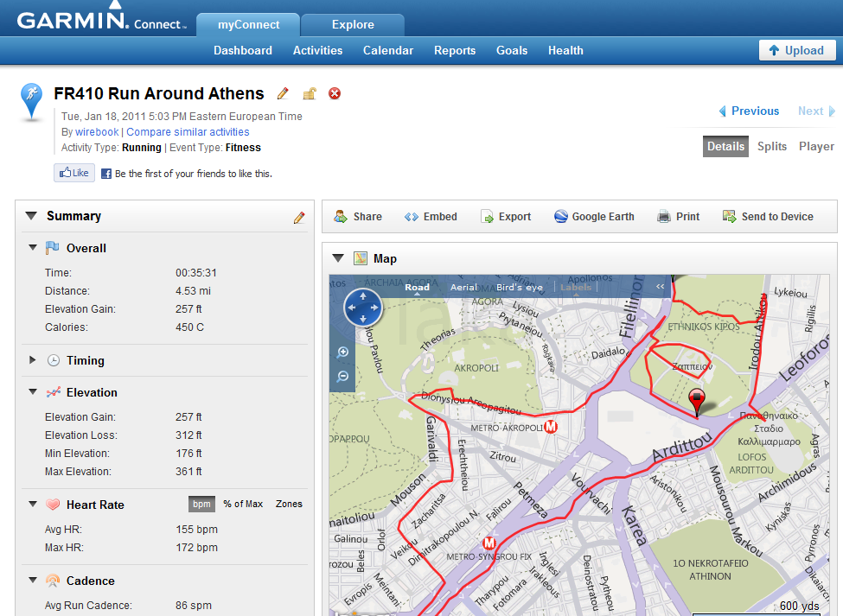The height and width of the screenshot is (616, 843).
Task: Edit the activity title with pencil icon
Action: (x=283, y=93)
